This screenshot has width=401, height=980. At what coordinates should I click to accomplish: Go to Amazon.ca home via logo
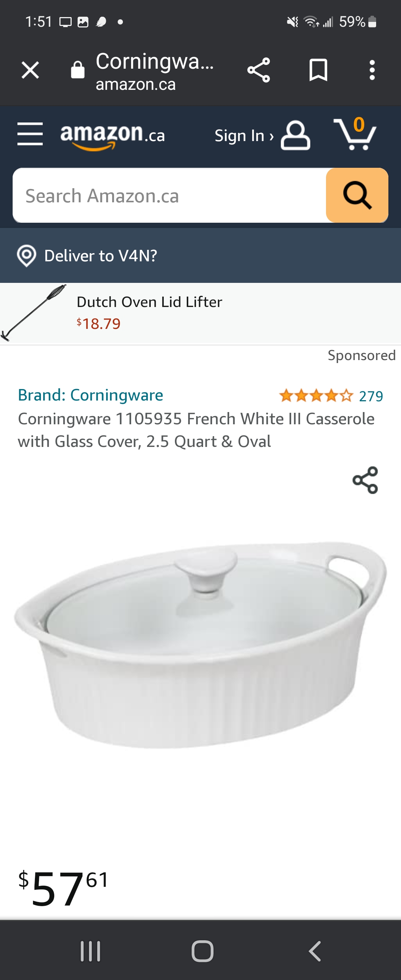pos(113,136)
